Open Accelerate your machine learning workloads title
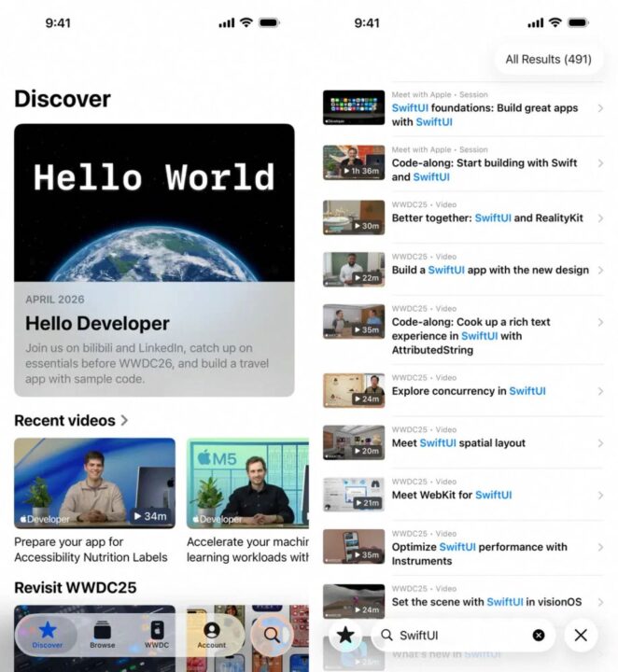The height and width of the screenshot is (672, 618). pyautogui.click(x=247, y=550)
